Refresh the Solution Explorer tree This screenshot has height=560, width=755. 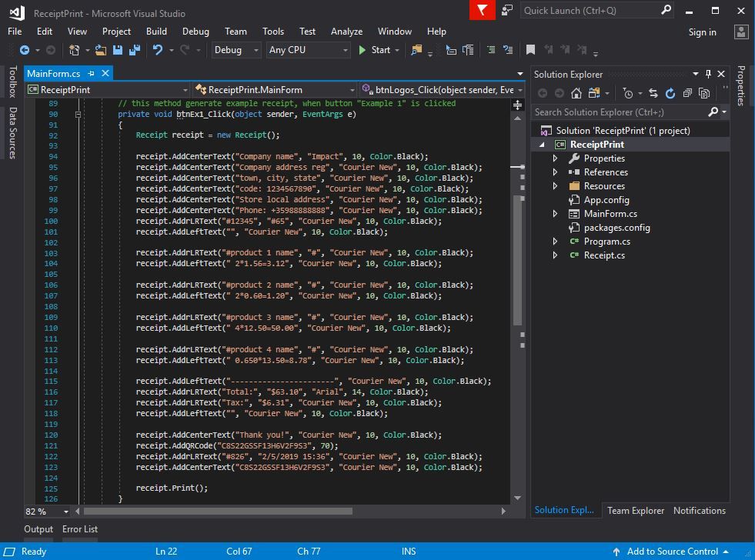[670, 93]
